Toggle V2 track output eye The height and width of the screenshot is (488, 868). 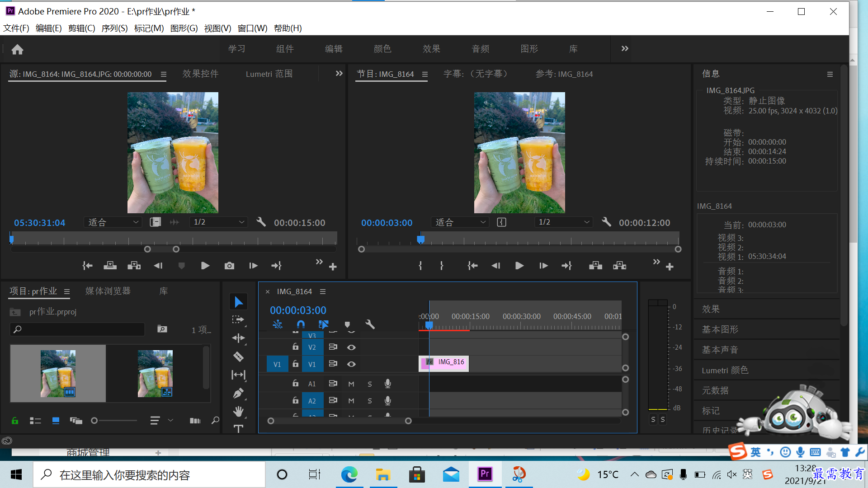[351, 347]
